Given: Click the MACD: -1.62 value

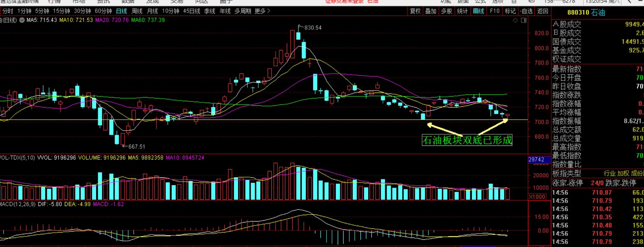Looking at the screenshot, I should tap(108, 204).
